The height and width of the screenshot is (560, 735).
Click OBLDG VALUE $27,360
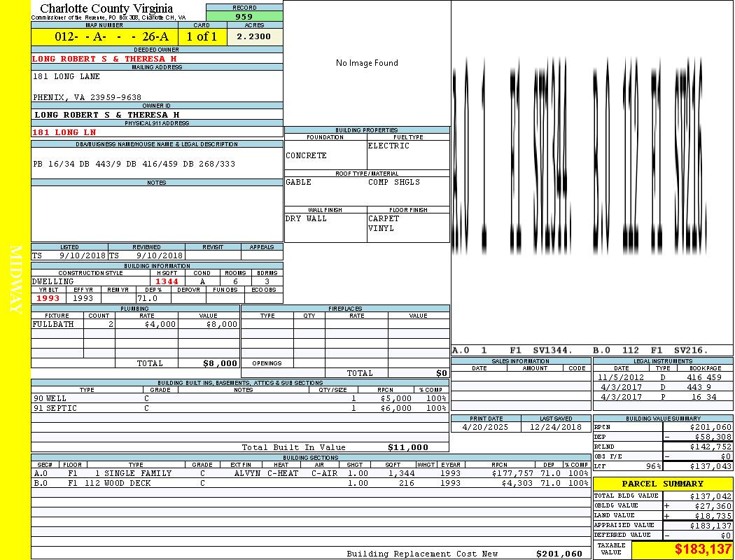coord(713,506)
